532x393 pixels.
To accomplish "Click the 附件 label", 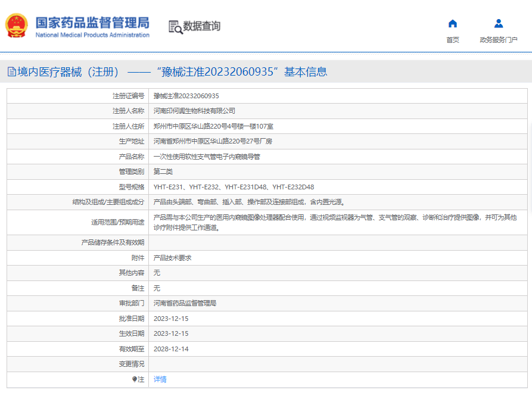I will (138, 258).
